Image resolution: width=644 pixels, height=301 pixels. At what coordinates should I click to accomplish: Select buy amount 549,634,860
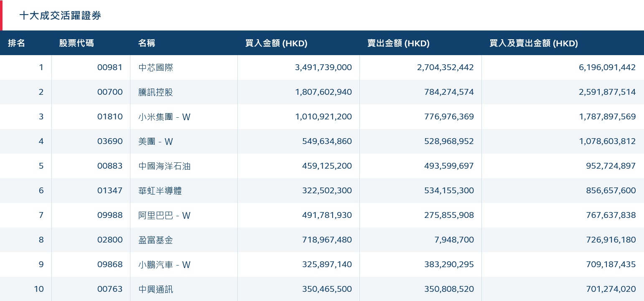[327, 141]
